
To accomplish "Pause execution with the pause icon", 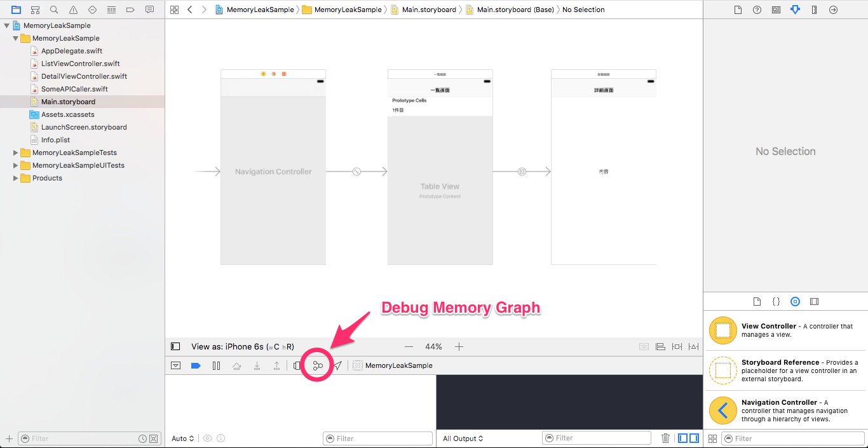I will (216, 365).
